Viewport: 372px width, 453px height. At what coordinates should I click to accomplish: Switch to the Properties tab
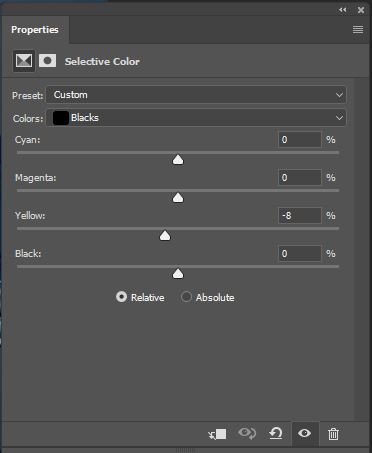pos(35,30)
